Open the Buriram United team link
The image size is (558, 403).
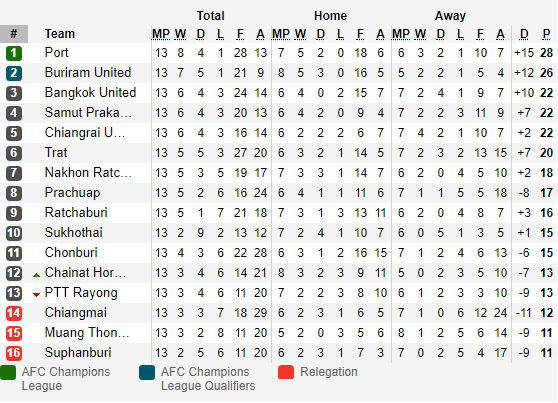(88, 73)
